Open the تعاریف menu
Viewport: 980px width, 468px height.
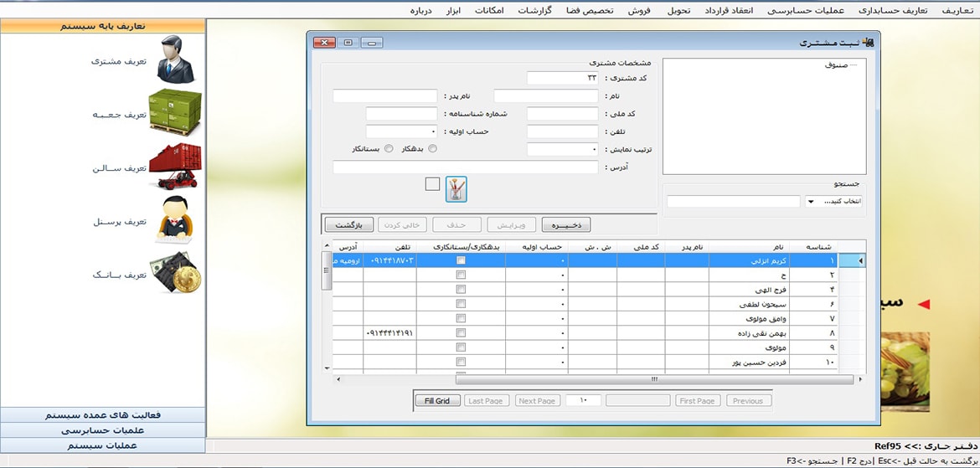pos(957,11)
